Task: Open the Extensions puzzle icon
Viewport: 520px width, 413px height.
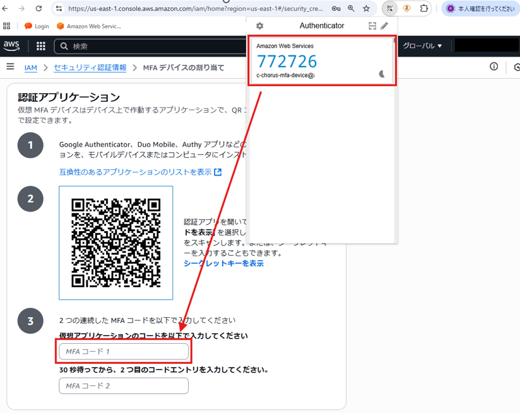Action: point(424,8)
